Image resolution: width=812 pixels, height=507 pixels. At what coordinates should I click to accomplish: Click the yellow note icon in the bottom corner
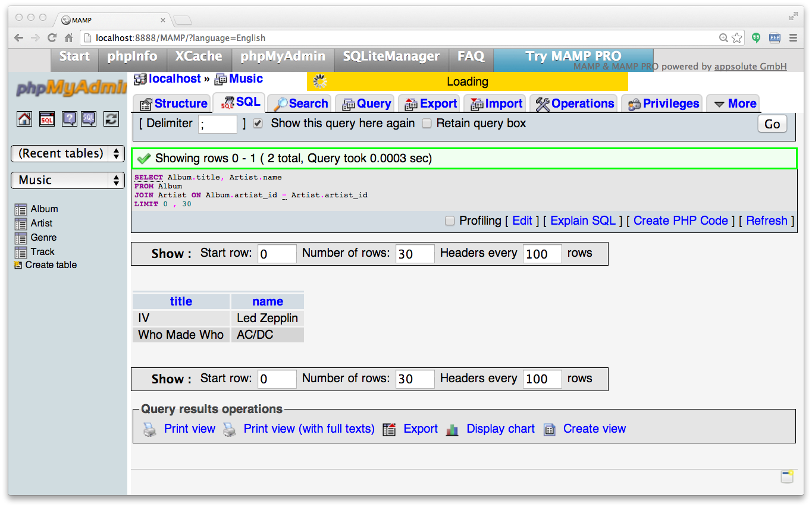coord(788,476)
